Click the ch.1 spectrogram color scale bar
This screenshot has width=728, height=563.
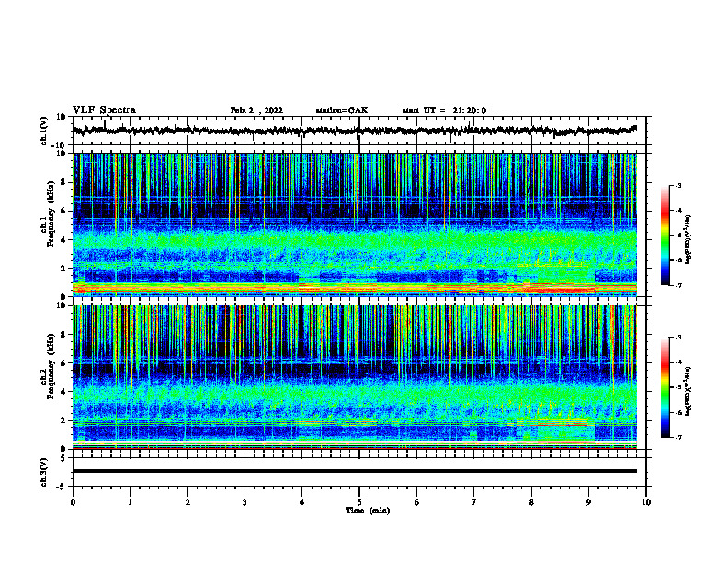pyautogui.click(x=665, y=236)
